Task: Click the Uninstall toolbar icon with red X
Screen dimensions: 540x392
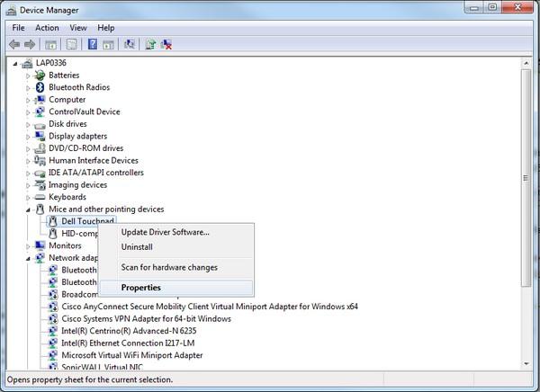Action: pos(166,44)
